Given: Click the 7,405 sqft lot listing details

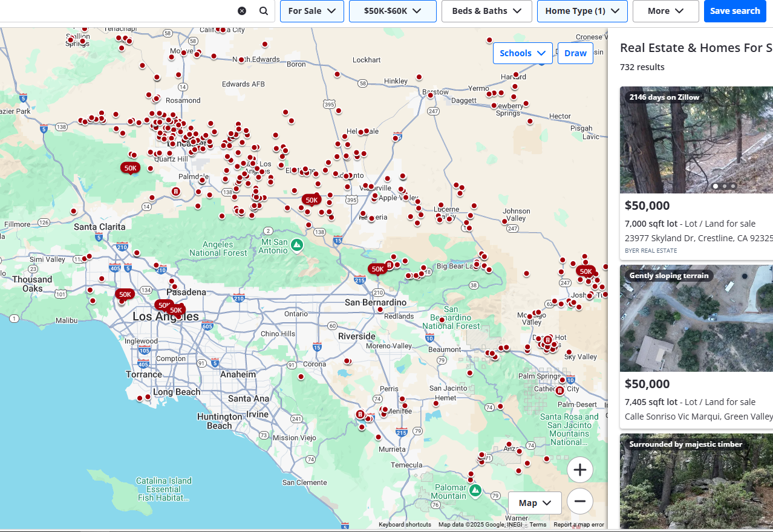Looking at the screenshot, I should [x=690, y=402].
